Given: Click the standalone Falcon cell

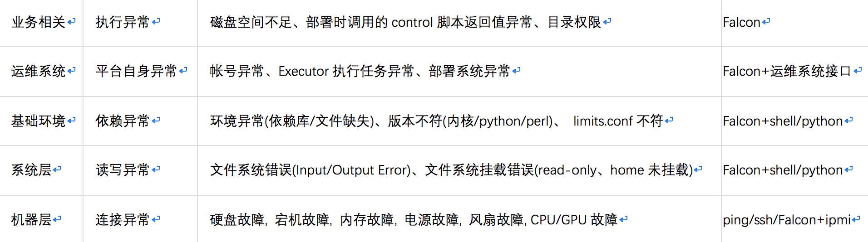Looking at the screenshot, I should [741, 22].
